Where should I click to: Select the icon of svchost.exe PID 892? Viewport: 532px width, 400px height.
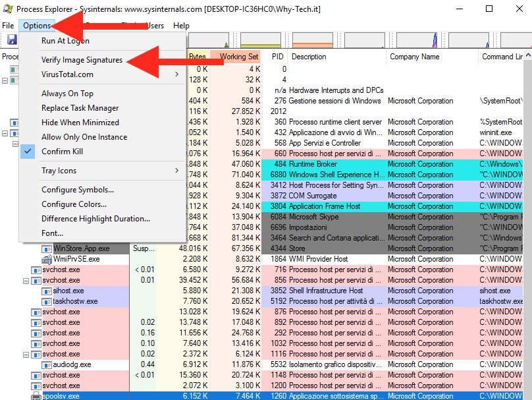[36, 323]
